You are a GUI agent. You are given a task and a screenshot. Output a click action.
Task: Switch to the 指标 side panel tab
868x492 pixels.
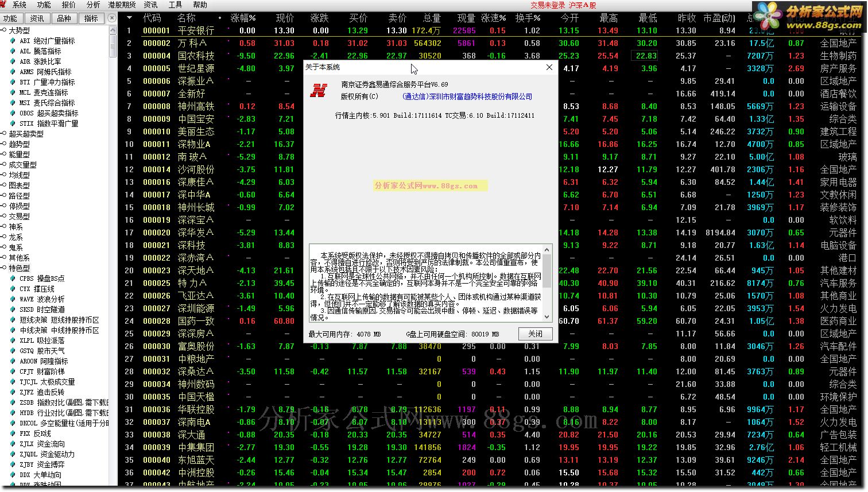pos(91,18)
